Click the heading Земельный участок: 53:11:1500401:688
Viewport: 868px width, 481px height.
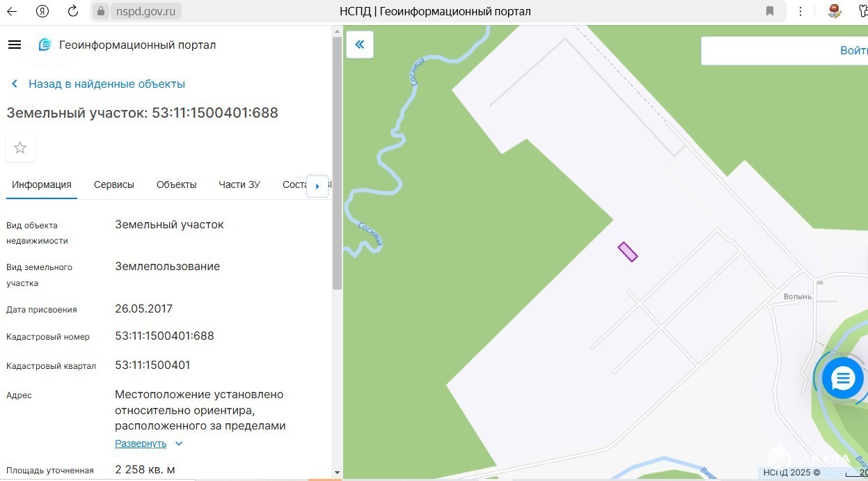(x=143, y=113)
